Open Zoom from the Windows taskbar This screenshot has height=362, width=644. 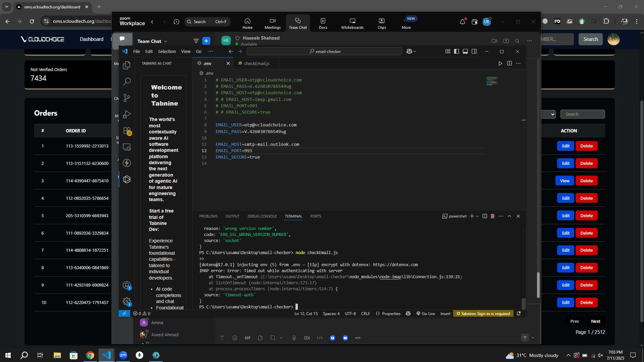pyautogui.click(x=123, y=355)
